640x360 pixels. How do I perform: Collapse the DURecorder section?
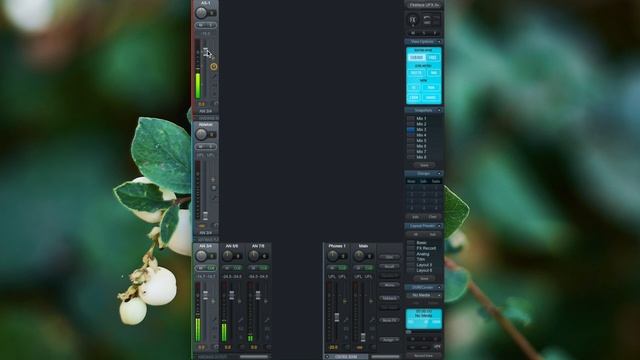[x=439, y=287]
